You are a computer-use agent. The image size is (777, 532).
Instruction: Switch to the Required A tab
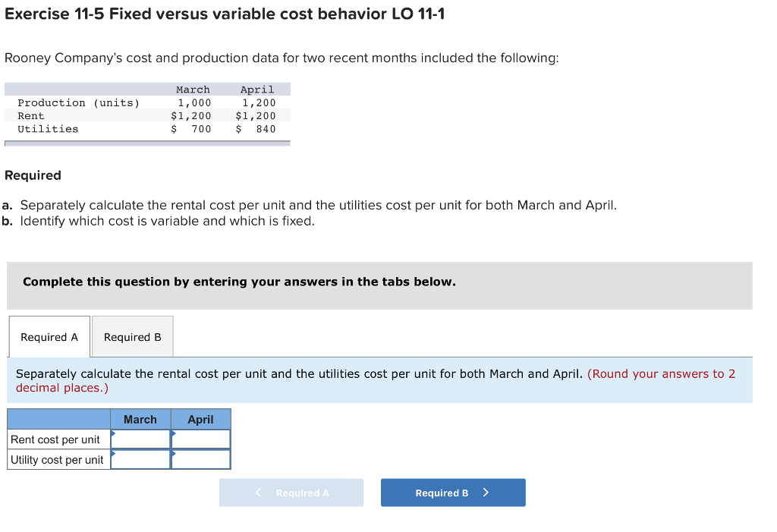pyautogui.click(x=49, y=336)
